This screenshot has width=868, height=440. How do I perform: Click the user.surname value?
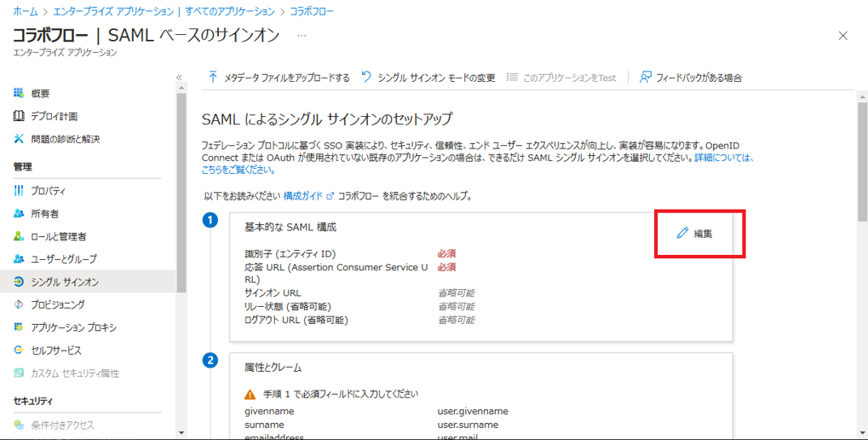(x=468, y=425)
